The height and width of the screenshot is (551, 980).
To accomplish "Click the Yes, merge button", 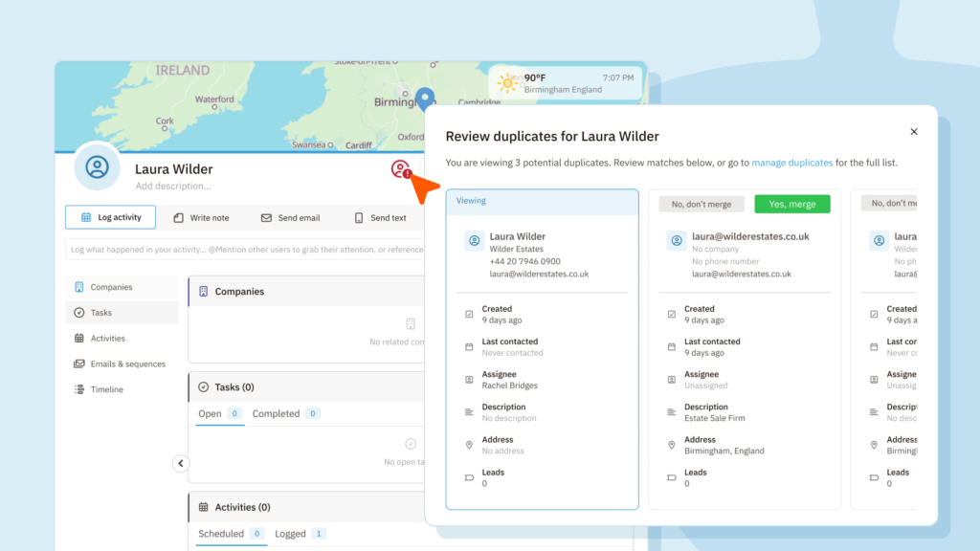I will [x=791, y=205].
